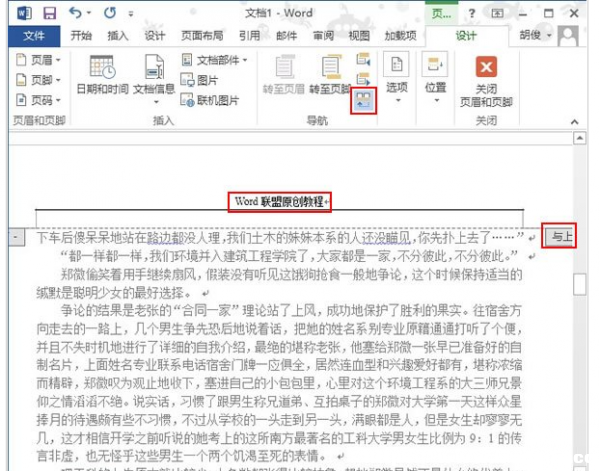
Task: Select the green header tools 设计 tab
Action: pos(466,36)
